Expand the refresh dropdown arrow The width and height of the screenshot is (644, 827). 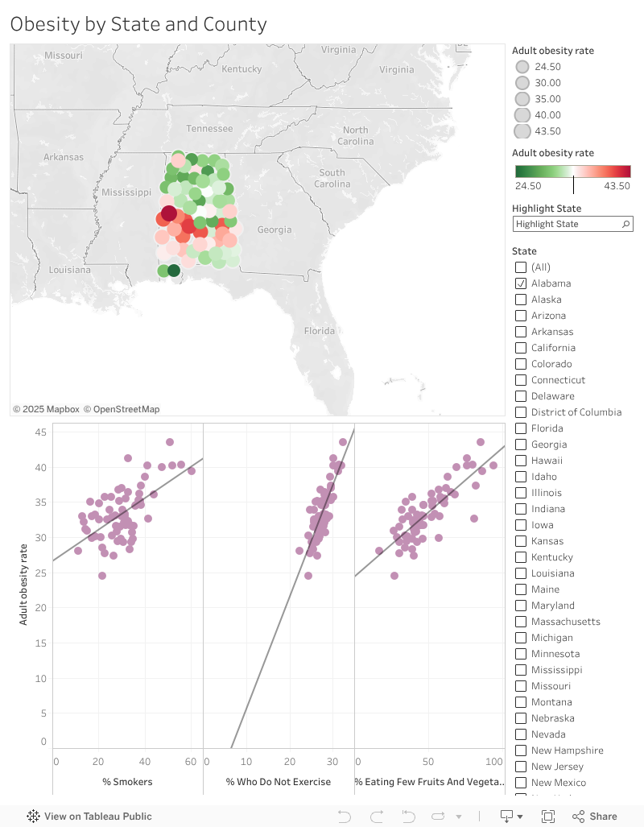tap(459, 817)
